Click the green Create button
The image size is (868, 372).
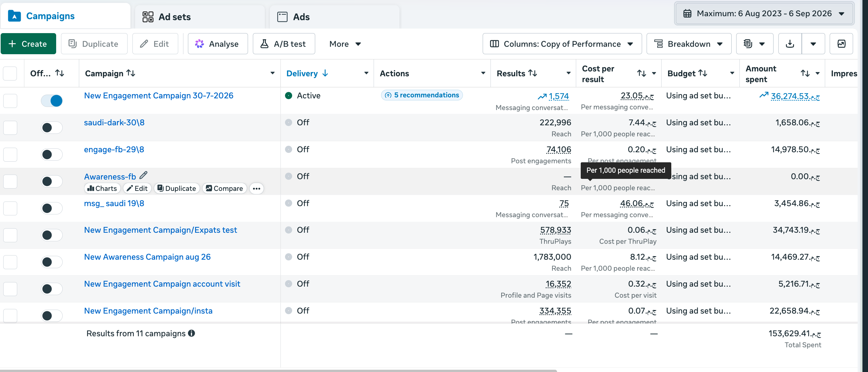[x=28, y=44]
